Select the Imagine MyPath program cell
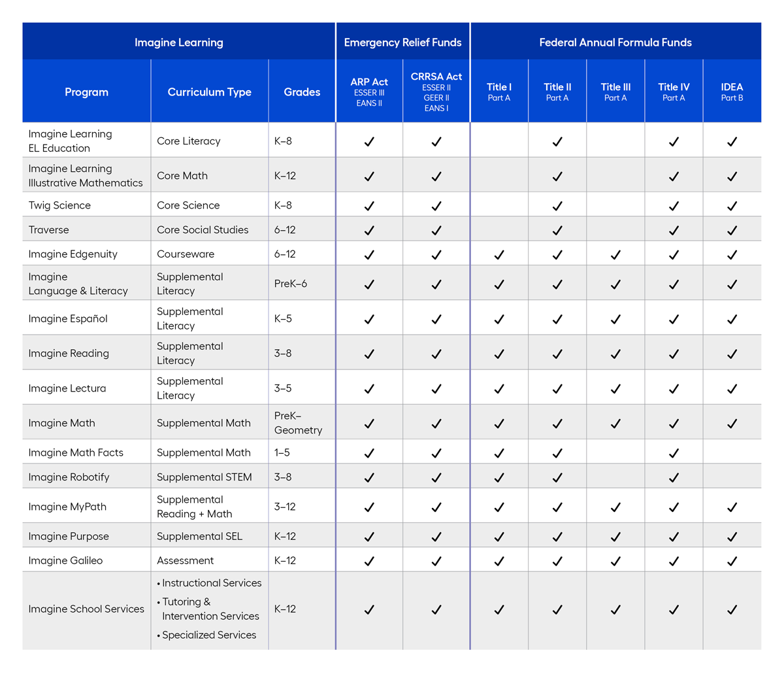784x676 pixels. (86, 506)
